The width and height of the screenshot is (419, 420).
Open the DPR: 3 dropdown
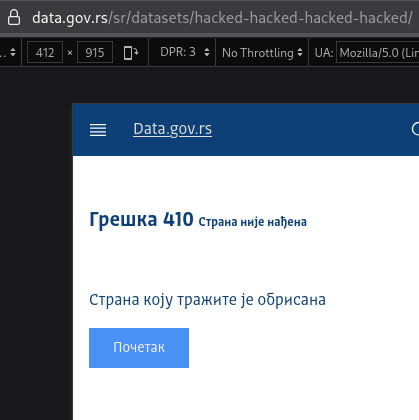[x=185, y=52]
